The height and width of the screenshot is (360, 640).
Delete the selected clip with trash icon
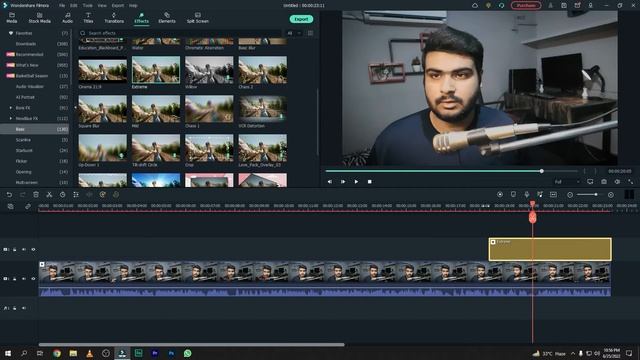pyautogui.click(x=36, y=195)
